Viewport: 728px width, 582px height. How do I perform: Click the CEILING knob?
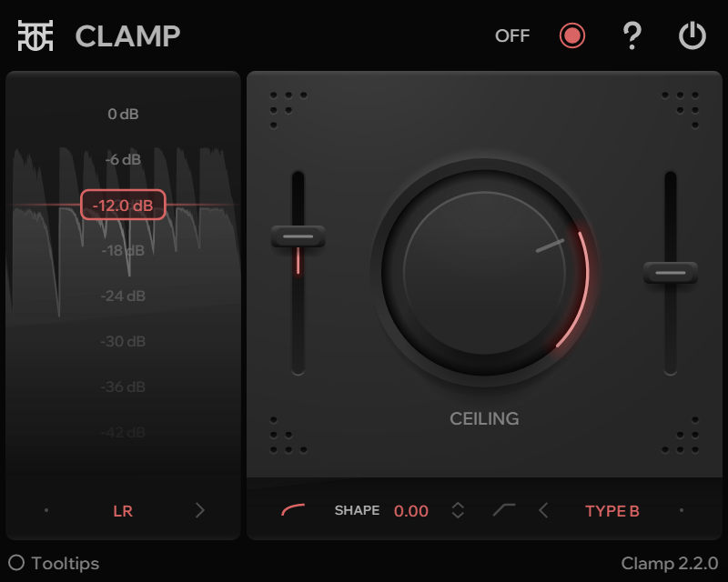point(484,273)
